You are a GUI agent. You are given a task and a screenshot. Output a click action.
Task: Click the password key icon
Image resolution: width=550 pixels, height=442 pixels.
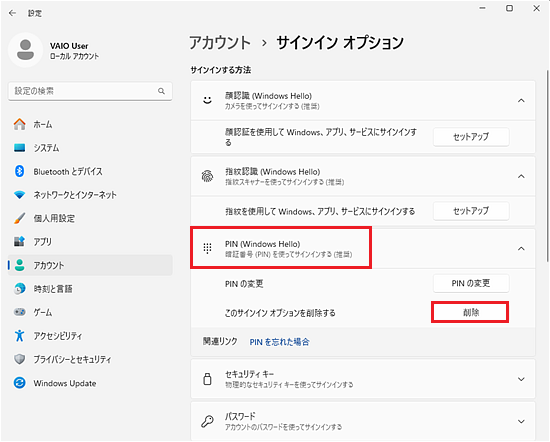[208, 421]
